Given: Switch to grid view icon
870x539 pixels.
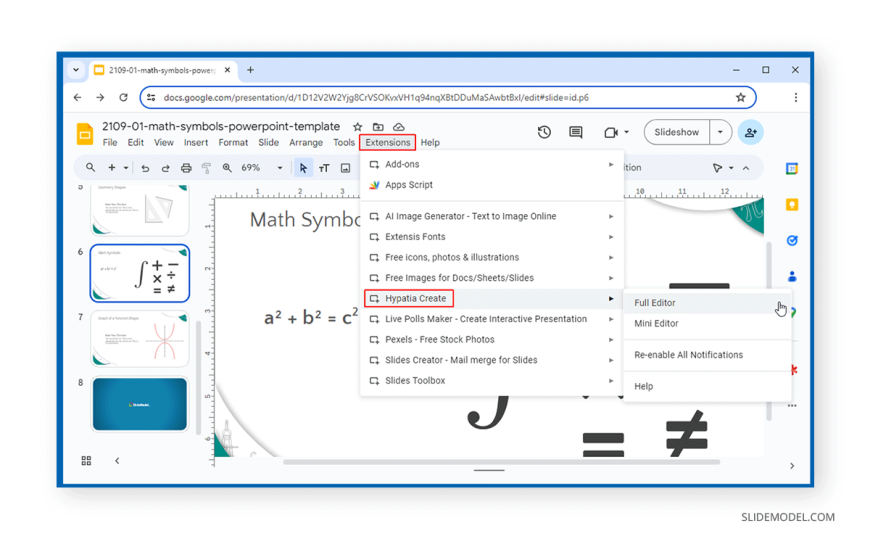Looking at the screenshot, I should pyautogui.click(x=86, y=461).
